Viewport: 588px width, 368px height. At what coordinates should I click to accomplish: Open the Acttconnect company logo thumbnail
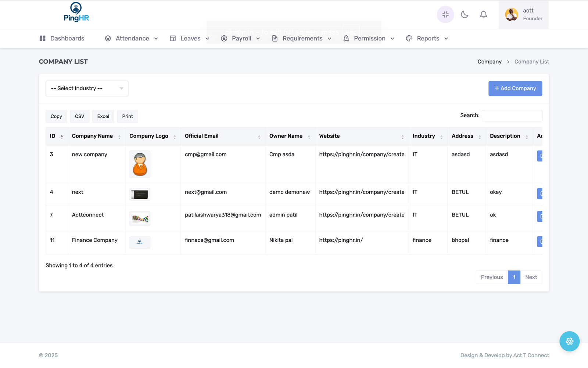click(x=140, y=219)
